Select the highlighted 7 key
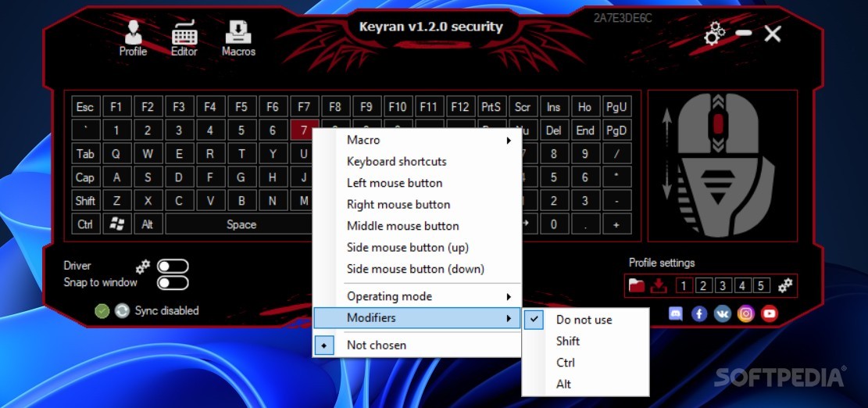 pos(304,131)
